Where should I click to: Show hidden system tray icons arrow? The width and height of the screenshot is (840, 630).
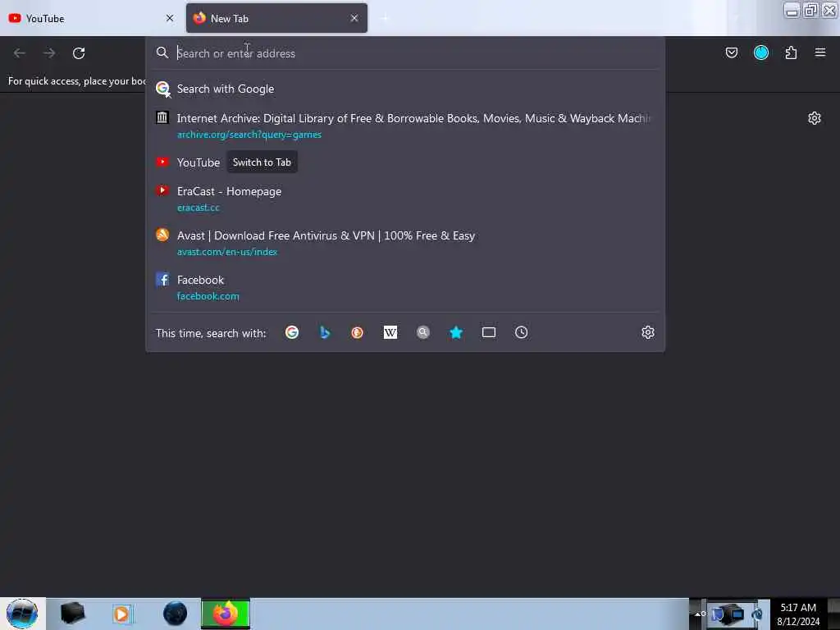pos(697,614)
